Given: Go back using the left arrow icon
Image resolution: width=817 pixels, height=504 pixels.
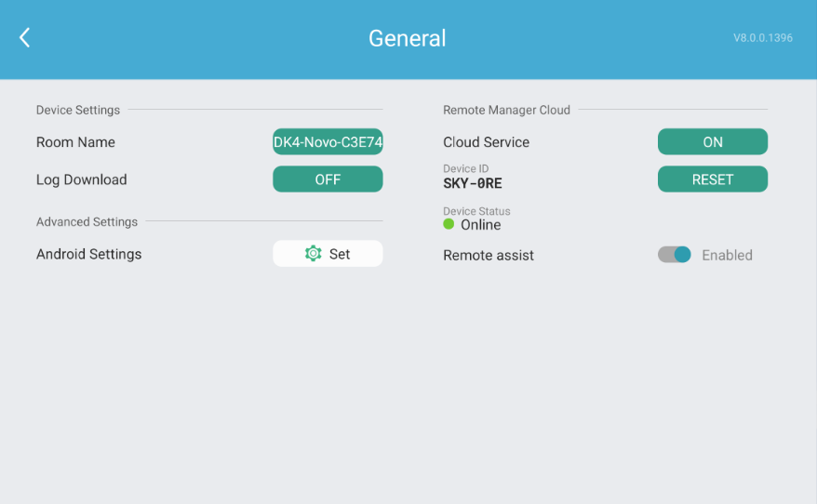Looking at the screenshot, I should click(24, 37).
